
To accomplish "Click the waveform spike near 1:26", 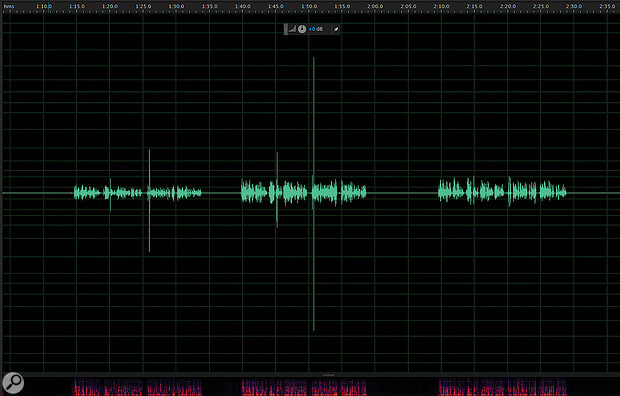I will coord(149,201).
